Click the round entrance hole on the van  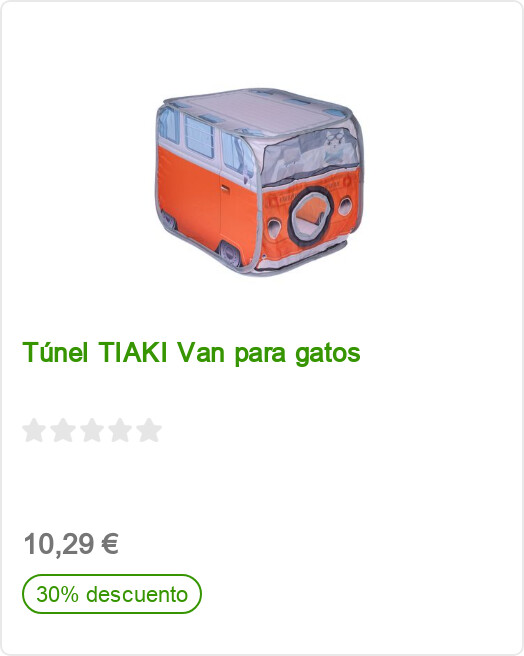point(310,216)
